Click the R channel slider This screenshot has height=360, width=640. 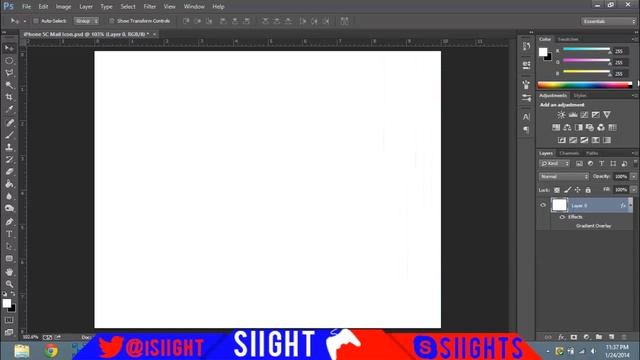point(587,50)
